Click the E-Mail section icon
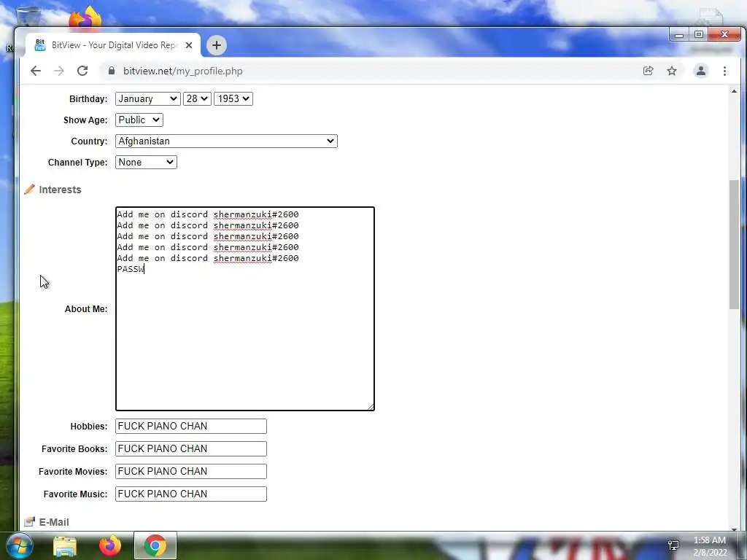747x560 pixels. pos(29,522)
